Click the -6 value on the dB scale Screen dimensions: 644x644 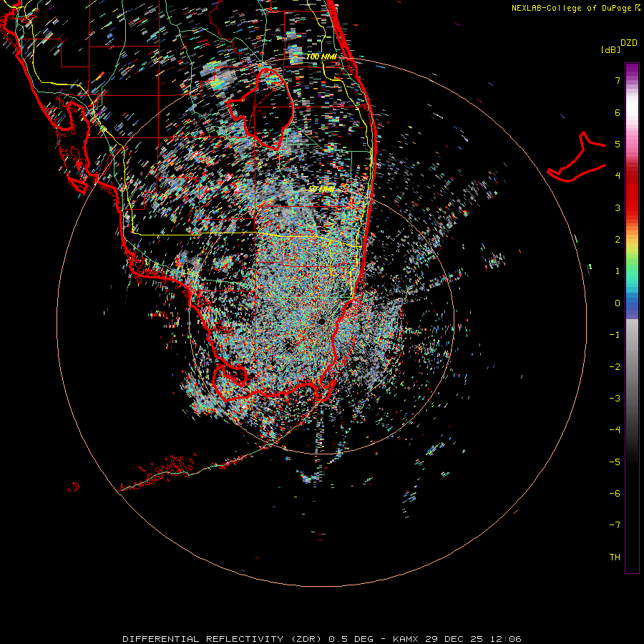point(615,494)
